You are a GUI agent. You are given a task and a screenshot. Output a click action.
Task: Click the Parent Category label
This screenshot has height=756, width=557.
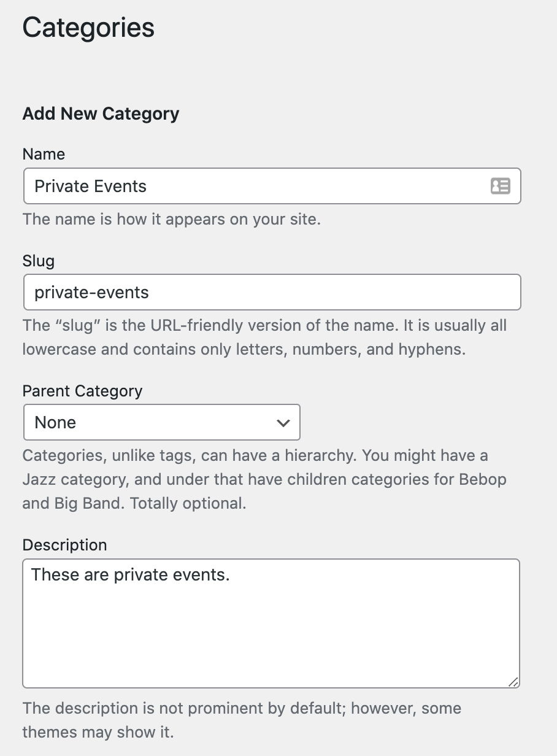coord(82,391)
